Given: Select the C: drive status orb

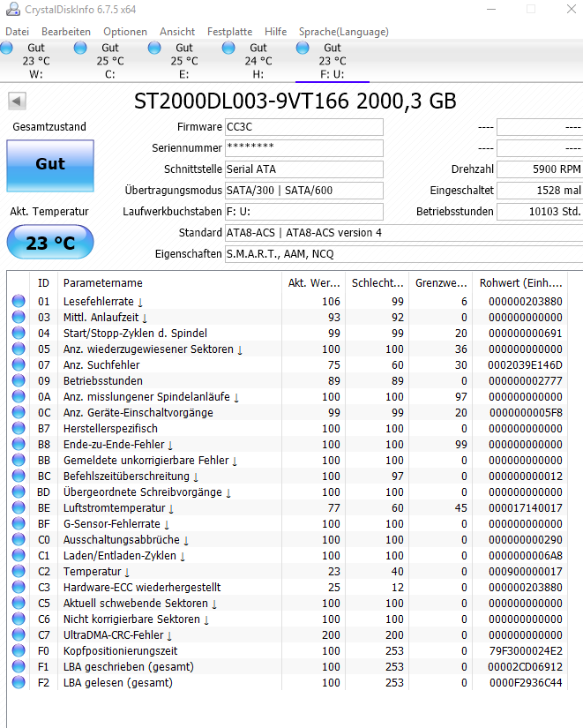Looking at the screenshot, I should point(80,48).
